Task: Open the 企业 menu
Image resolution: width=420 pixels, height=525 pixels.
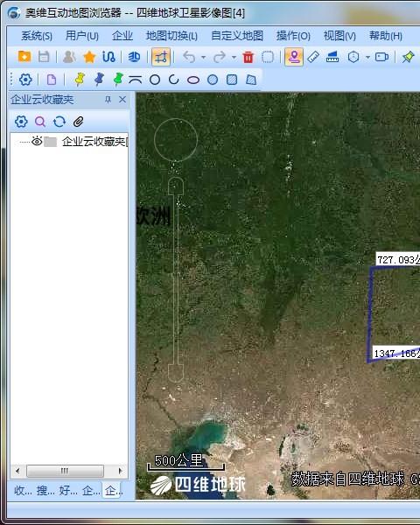Action: coord(122,36)
